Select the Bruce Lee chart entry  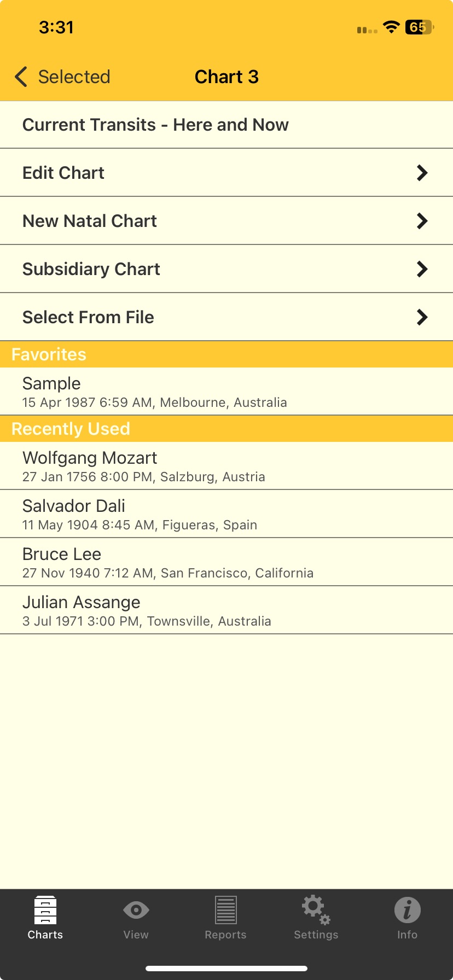(x=167, y=562)
